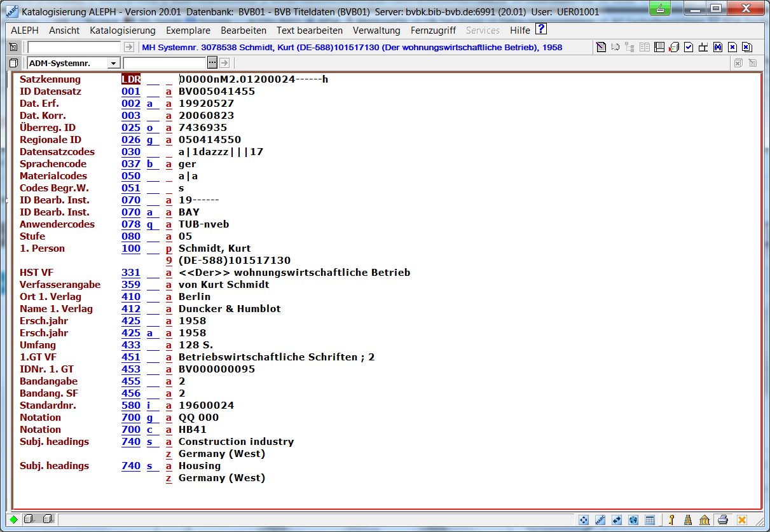The height and width of the screenshot is (532, 770).
Task: Click the printer icon in status bar
Action: point(723,520)
